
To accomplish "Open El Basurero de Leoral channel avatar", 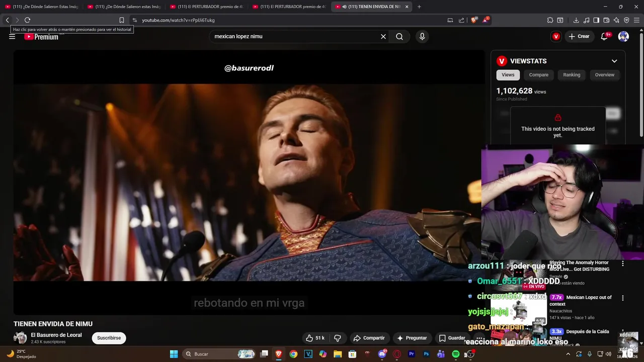I will pyautogui.click(x=20, y=338).
